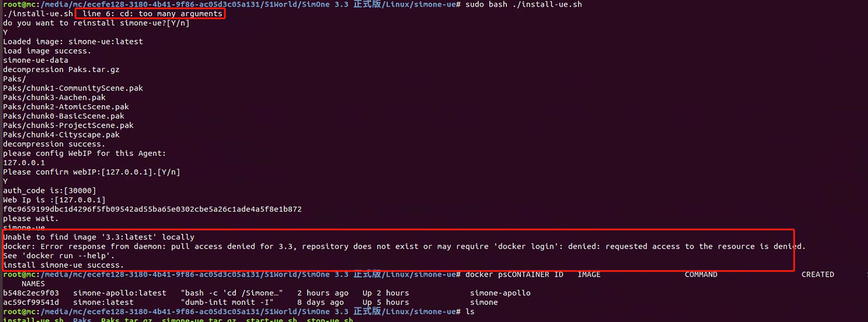Image resolution: width=868 pixels, height=322 pixels.
Task: Click the 'install simone-ue success.' line
Action: pos(64,265)
